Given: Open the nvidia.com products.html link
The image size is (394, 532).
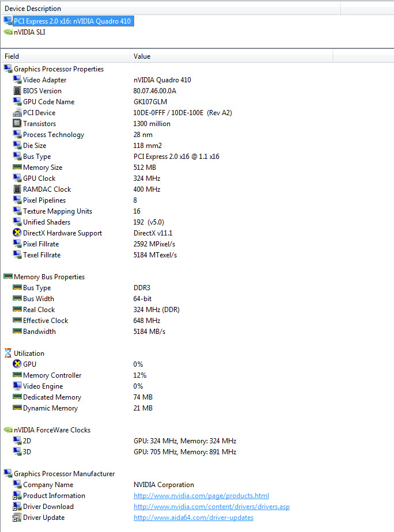Looking at the screenshot, I should (201, 496).
